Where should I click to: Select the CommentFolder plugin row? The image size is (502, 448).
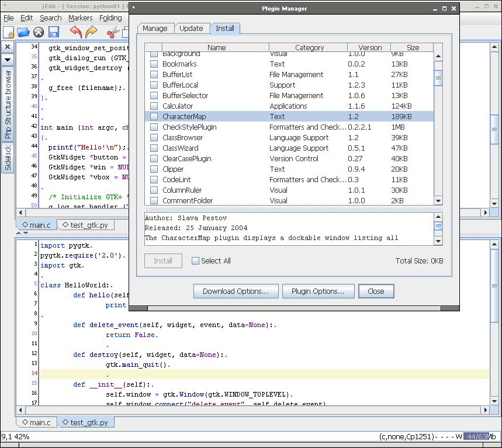[289, 201]
